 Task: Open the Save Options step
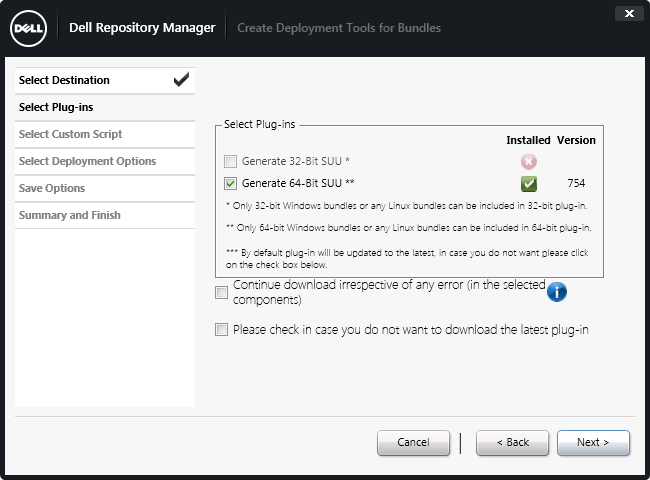coord(52,188)
